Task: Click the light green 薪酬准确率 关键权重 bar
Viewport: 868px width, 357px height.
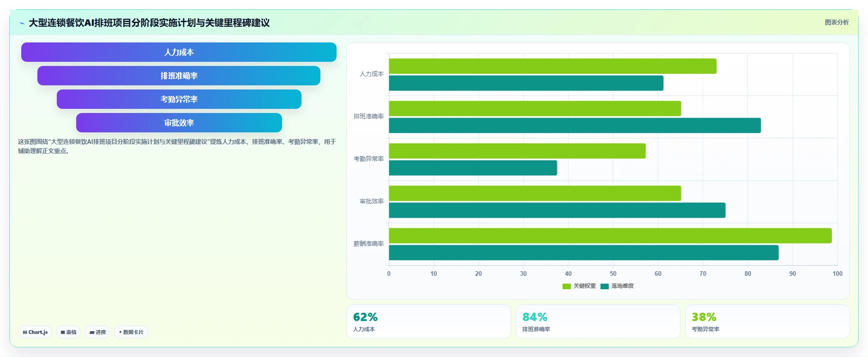Action: coord(610,236)
